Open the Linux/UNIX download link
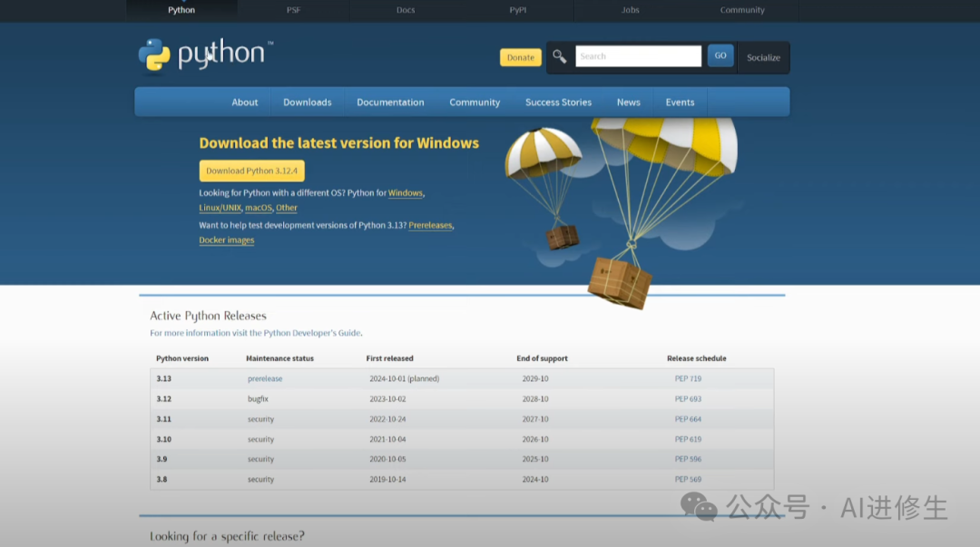 (x=220, y=208)
